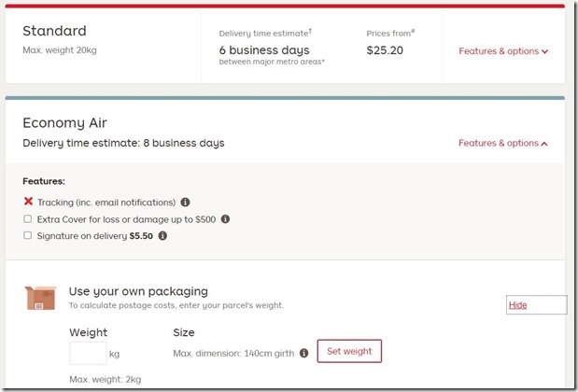Expand Standard service Features & options

pos(503,51)
